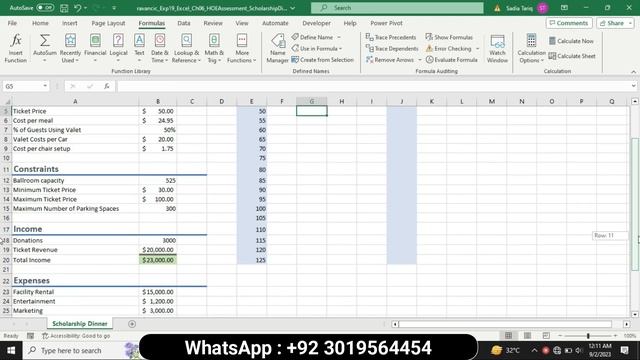Expand Error Checking dropdown arrow
This screenshot has width=640, height=360.
click(x=478, y=49)
